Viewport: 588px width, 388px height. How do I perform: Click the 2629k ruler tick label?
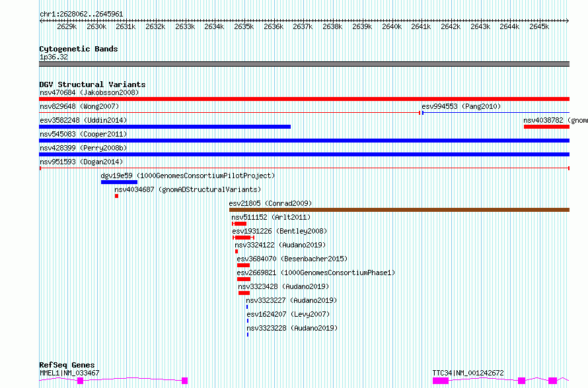point(67,26)
